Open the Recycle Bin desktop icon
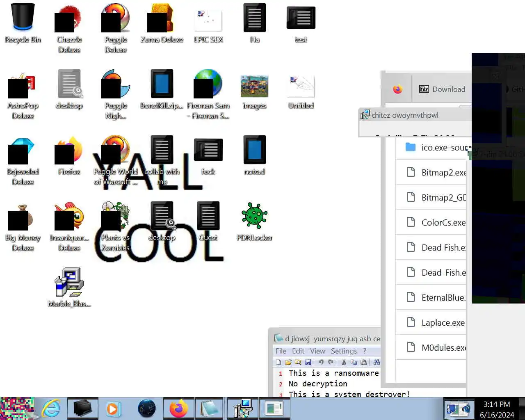Screen dimensions: 525x420 23,23
